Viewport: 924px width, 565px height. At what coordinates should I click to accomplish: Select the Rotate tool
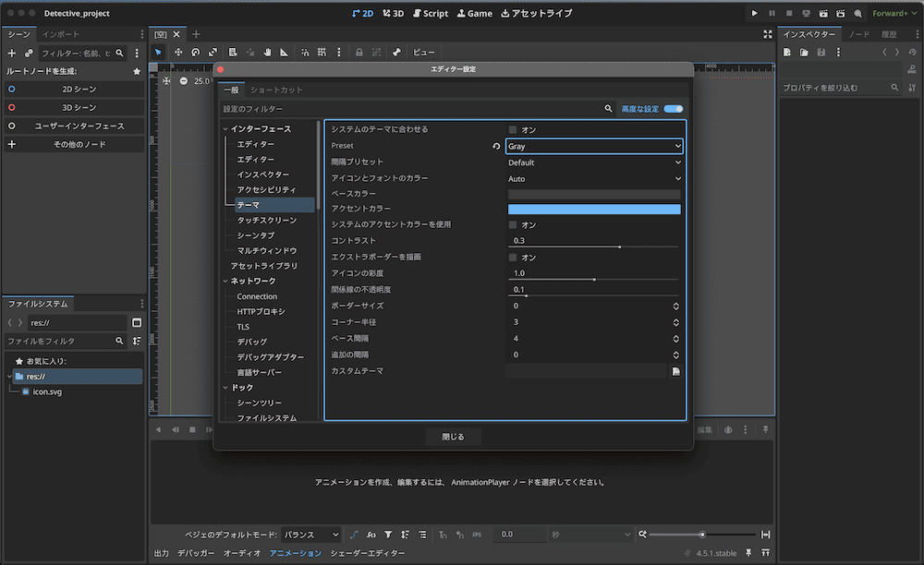tap(195, 53)
